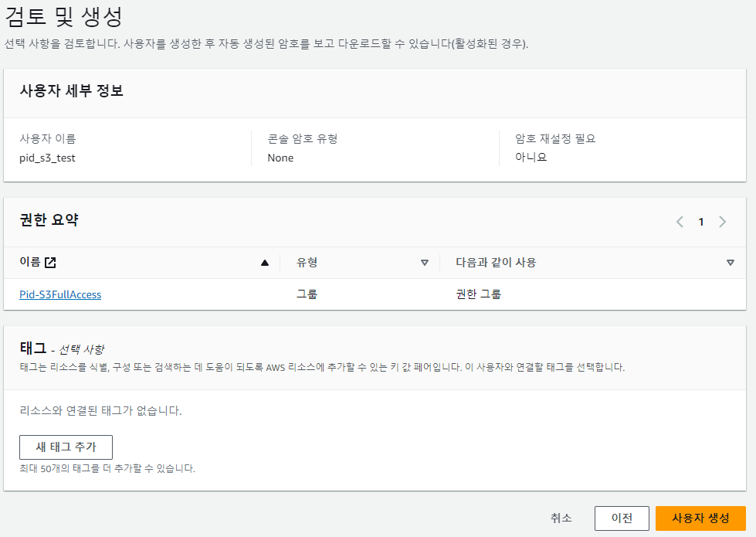
Task: Select the 아니요 password reset value
Action: point(531,157)
